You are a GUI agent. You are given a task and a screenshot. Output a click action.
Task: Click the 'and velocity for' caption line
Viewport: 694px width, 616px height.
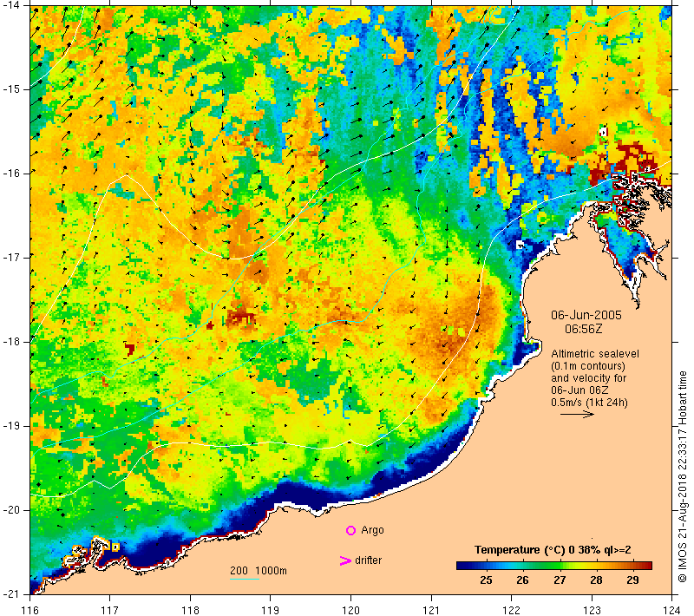(x=589, y=378)
